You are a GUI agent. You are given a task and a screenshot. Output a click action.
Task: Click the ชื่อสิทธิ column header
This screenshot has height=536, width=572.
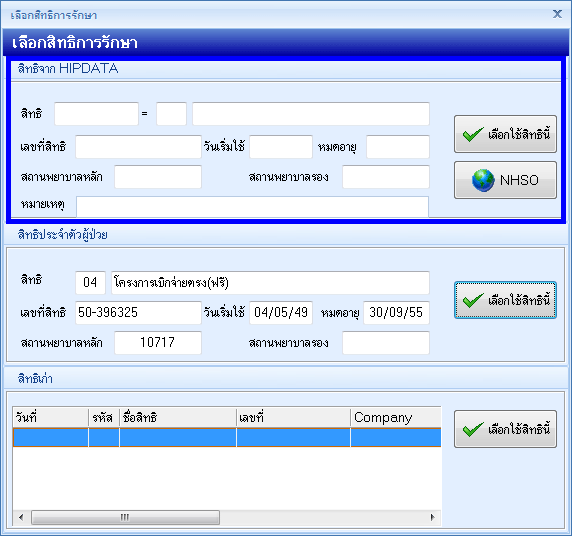178,417
